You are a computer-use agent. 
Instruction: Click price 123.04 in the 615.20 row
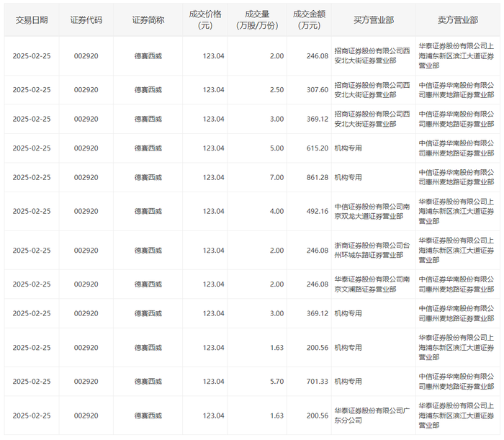213,148
